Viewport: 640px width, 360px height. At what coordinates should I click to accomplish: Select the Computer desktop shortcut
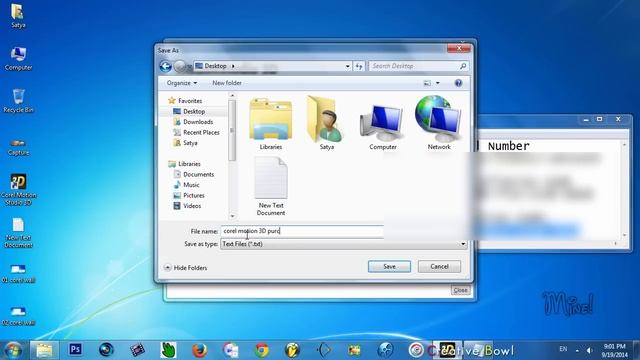click(x=18, y=59)
